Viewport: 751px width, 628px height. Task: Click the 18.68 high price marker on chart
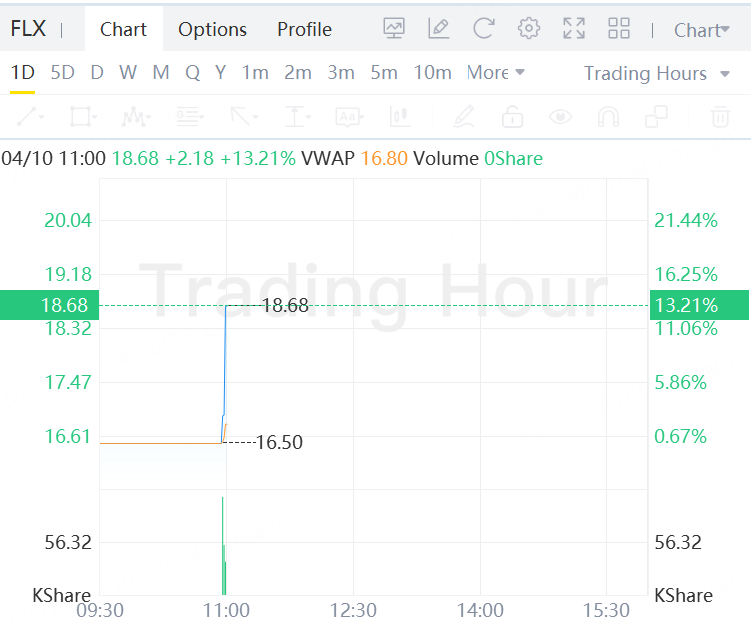coord(285,306)
